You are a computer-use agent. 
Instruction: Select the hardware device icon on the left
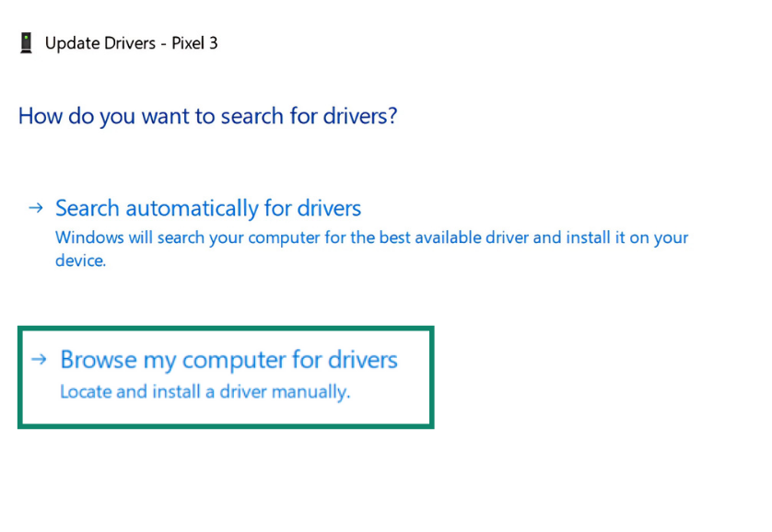pyautogui.click(x=26, y=42)
